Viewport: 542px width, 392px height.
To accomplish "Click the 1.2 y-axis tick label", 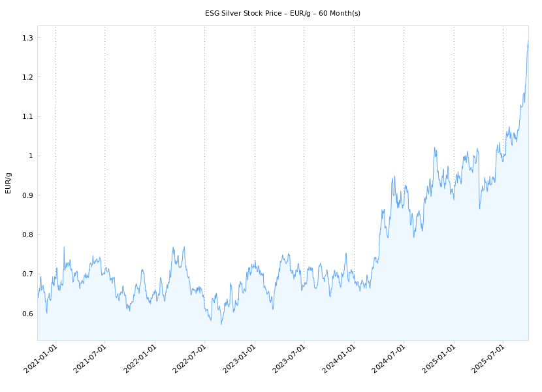I will (x=26, y=77).
